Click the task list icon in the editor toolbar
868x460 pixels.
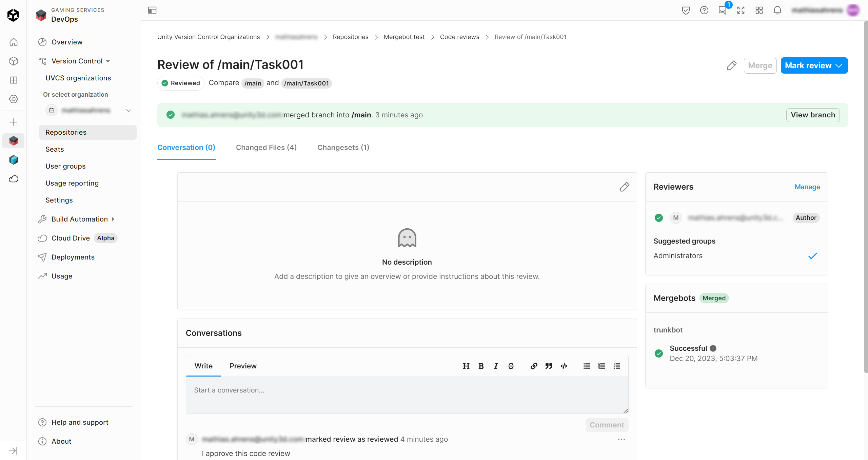coord(617,366)
